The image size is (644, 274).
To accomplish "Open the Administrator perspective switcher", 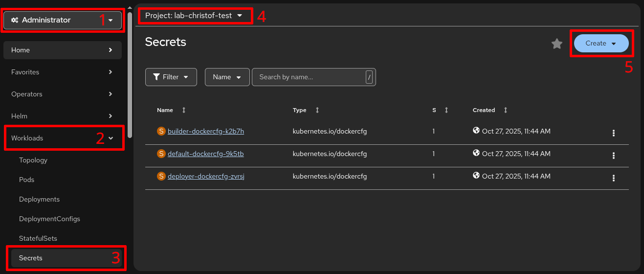I will click(63, 20).
